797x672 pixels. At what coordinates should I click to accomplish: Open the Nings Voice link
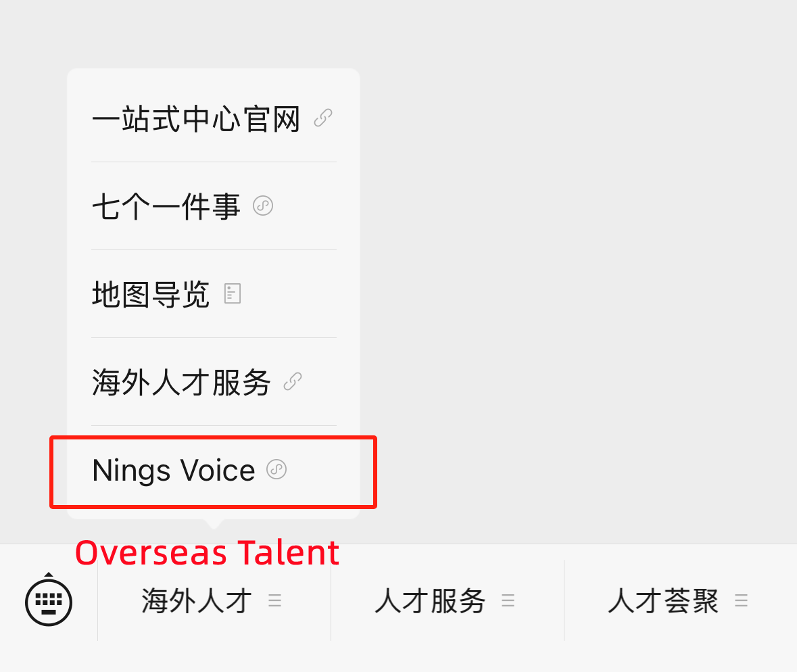pyautogui.click(x=173, y=470)
